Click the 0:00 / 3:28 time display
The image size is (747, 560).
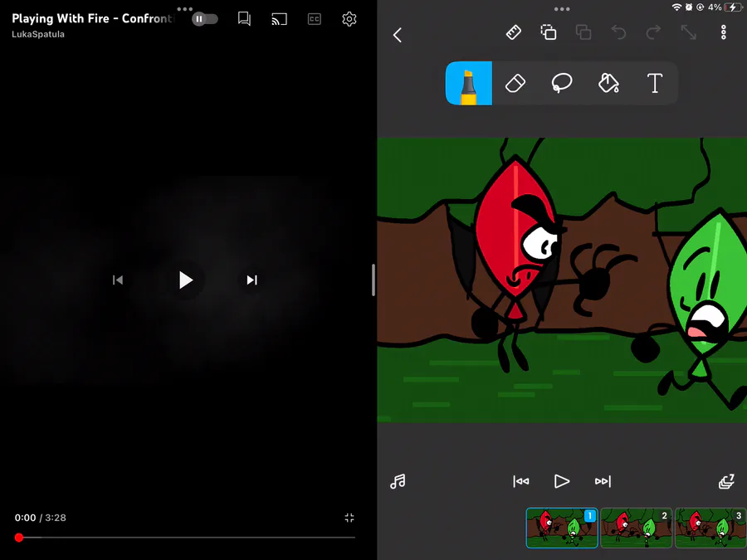[x=41, y=518]
